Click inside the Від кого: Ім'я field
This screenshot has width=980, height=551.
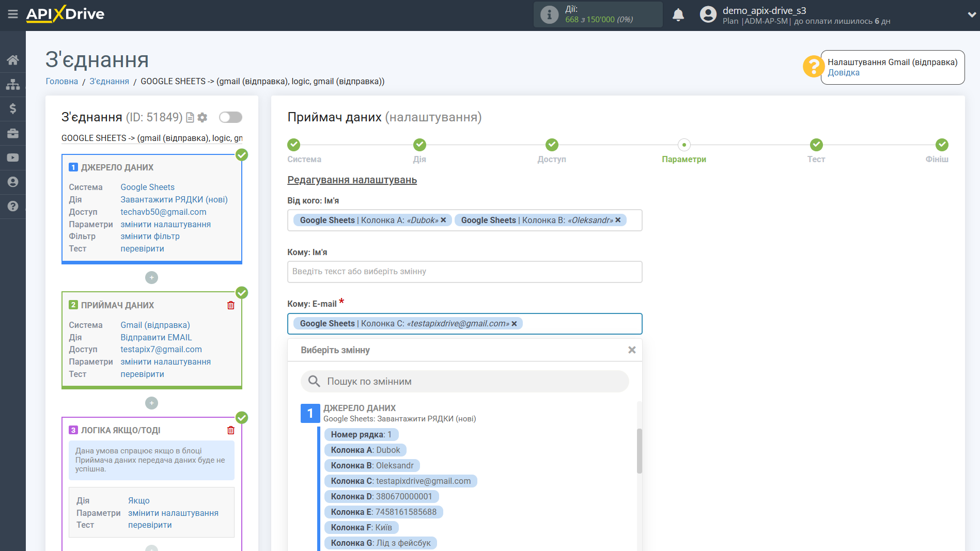(464, 221)
